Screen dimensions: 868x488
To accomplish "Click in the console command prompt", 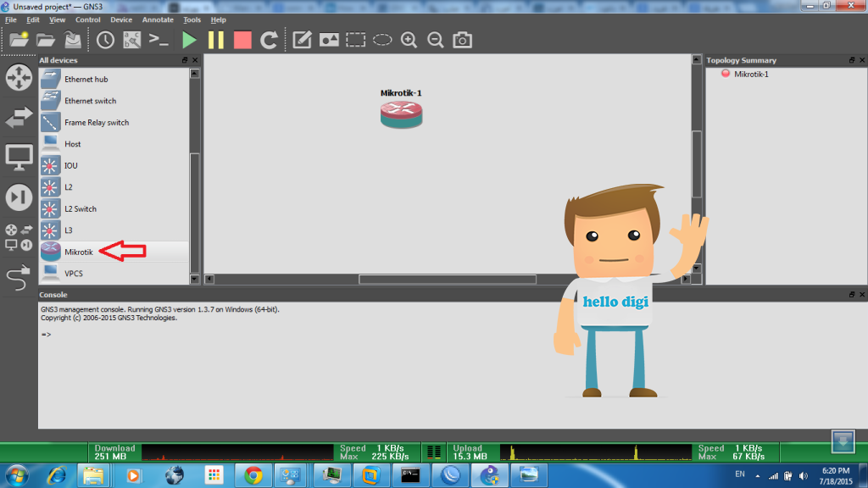I will click(46, 334).
